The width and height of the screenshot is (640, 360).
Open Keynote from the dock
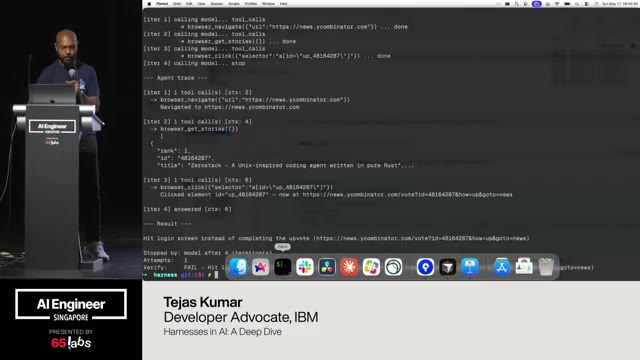470,267
